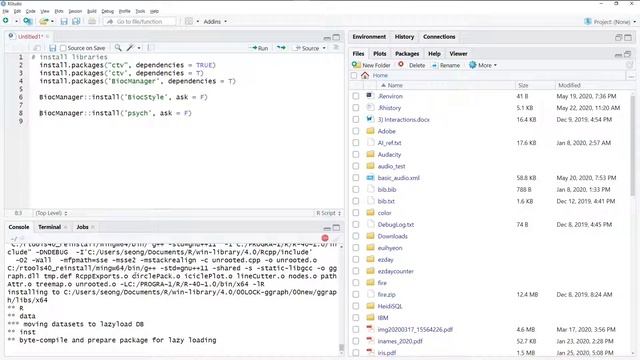The height and width of the screenshot is (360, 640).
Task: Save all open documents icon
Action: point(76,21)
